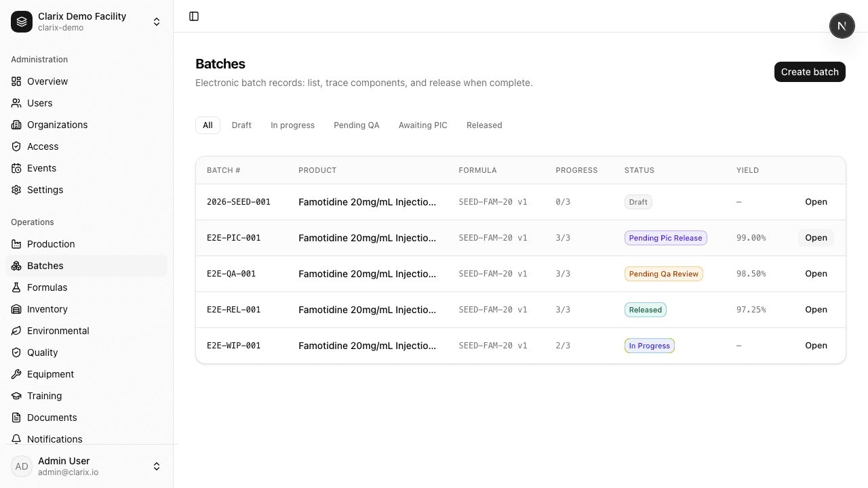
Task: Select the All filter tab
Action: pyautogui.click(x=208, y=125)
